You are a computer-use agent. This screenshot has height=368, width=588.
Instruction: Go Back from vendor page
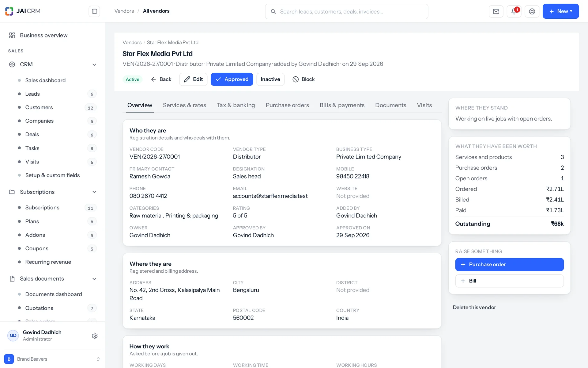click(161, 79)
